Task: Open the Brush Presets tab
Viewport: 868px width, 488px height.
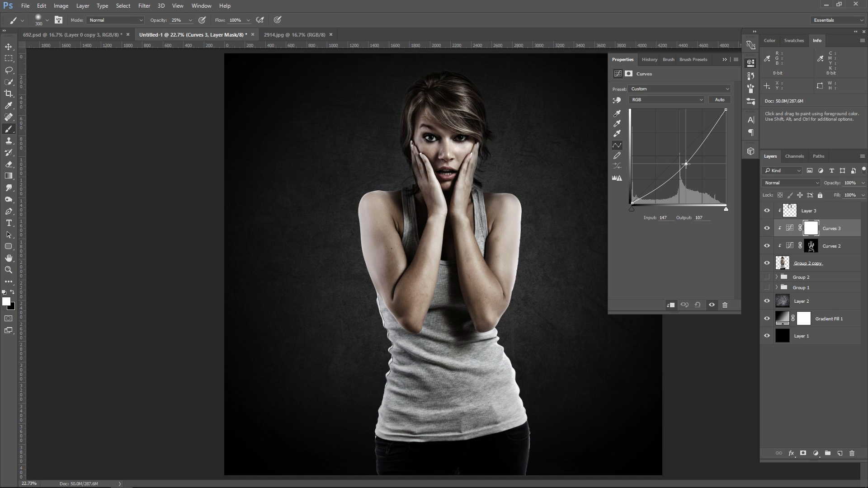Action: [x=693, y=60]
